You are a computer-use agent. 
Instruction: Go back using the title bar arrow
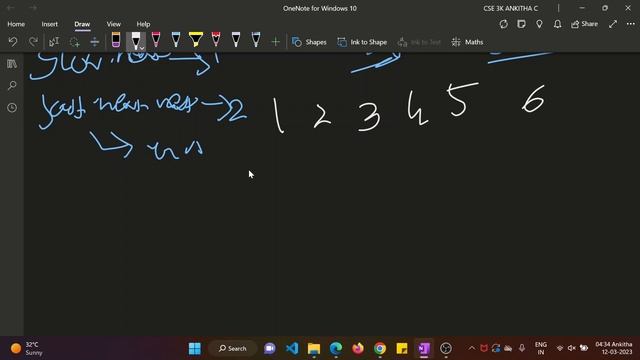11,8
